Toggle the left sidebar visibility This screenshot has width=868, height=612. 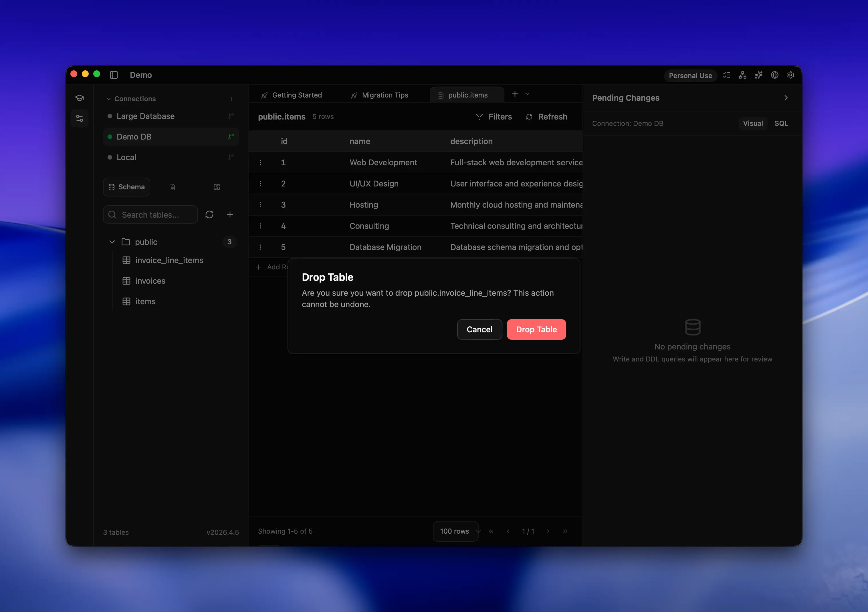tap(114, 75)
